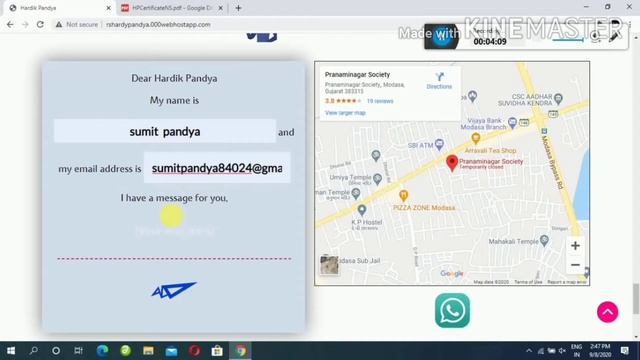Switch to satellite view using map thumbnail
The width and height of the screenshot is (640, 360).
click(x=329, y=265)
